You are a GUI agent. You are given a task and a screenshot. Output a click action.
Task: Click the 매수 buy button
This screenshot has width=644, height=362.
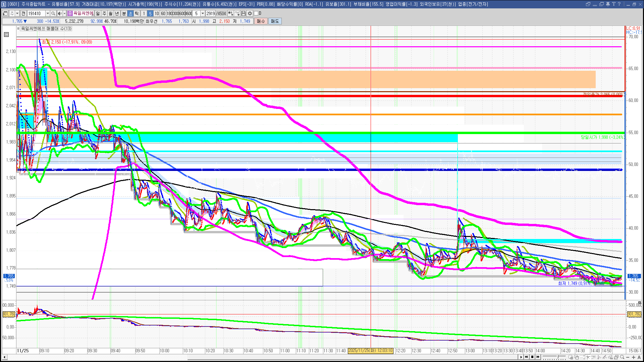261,21
